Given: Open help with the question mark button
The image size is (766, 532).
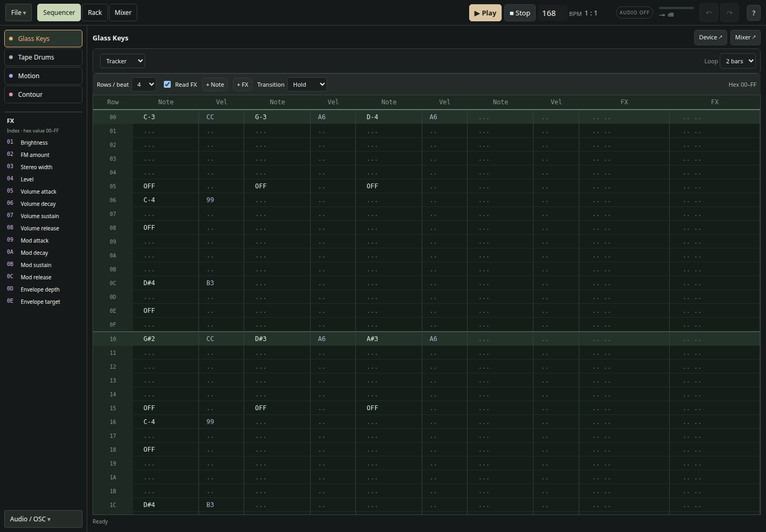Looking at the screenshot, I should (753, 13).
